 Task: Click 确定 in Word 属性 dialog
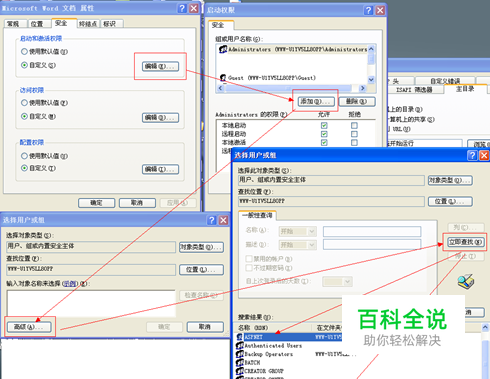coord(97,203)
